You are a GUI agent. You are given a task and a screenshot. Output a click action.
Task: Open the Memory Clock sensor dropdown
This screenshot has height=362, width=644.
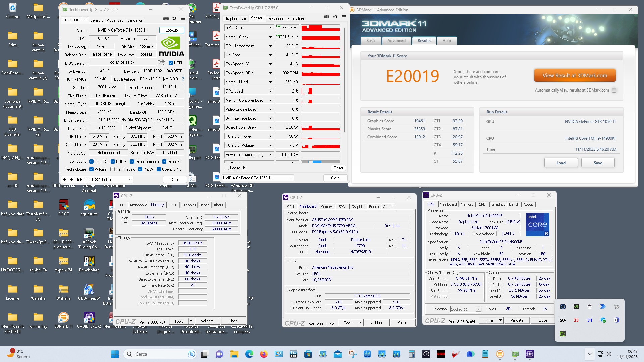270,37
